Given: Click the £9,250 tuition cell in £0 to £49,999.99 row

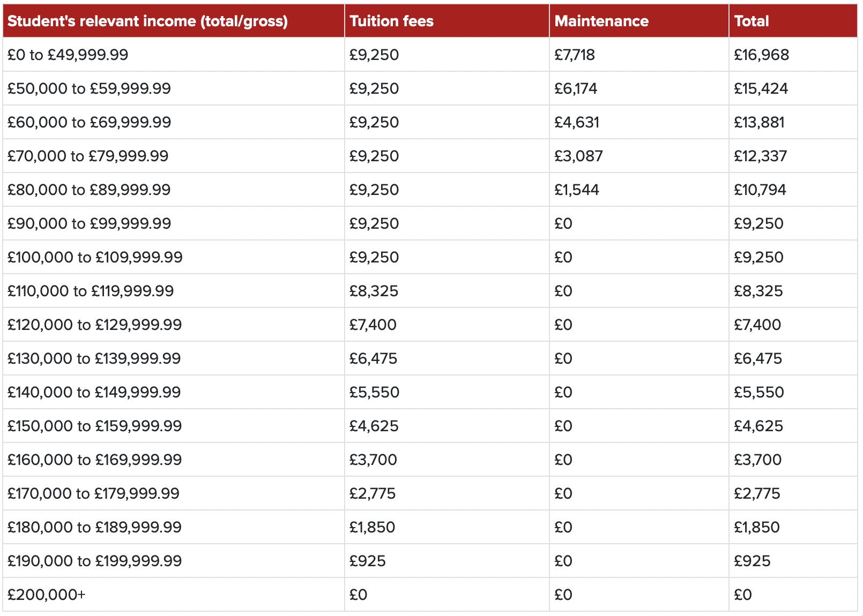Looking at the screenshot, I should (x=447, y=55).
